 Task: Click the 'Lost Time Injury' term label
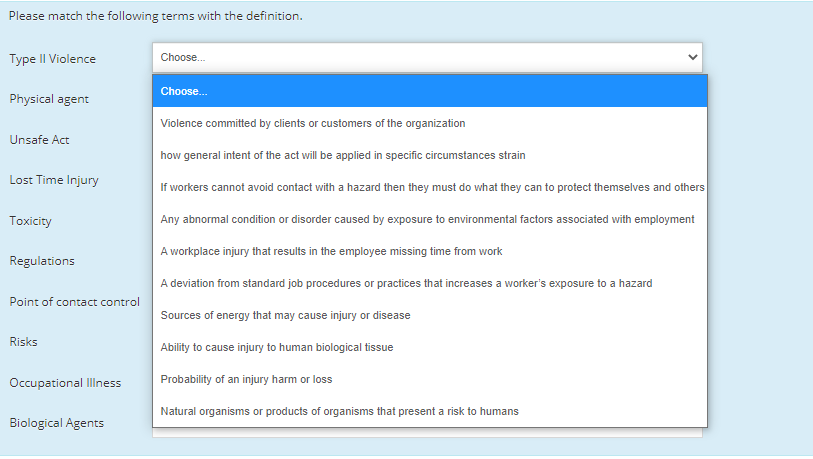click(x=54, y=180)
